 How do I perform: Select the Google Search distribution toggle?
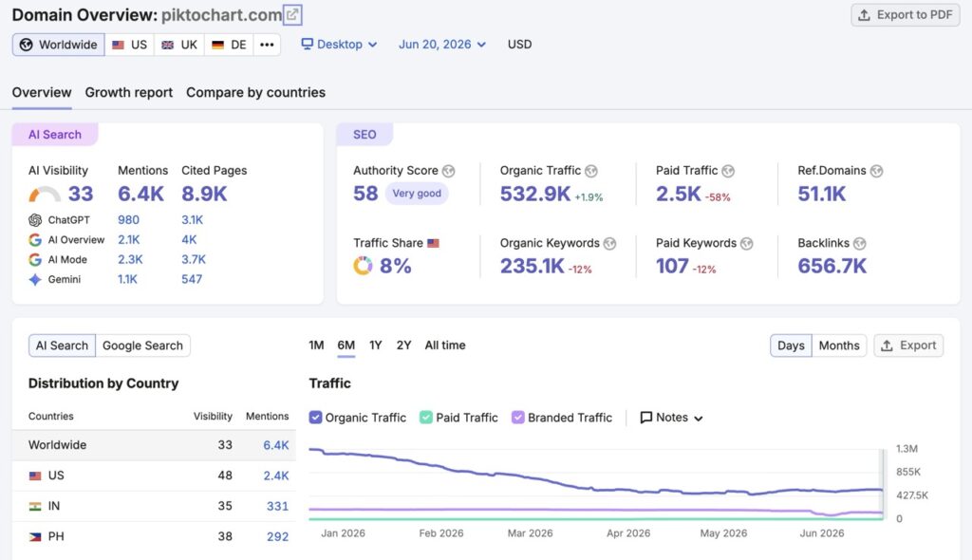pos(142,345)
